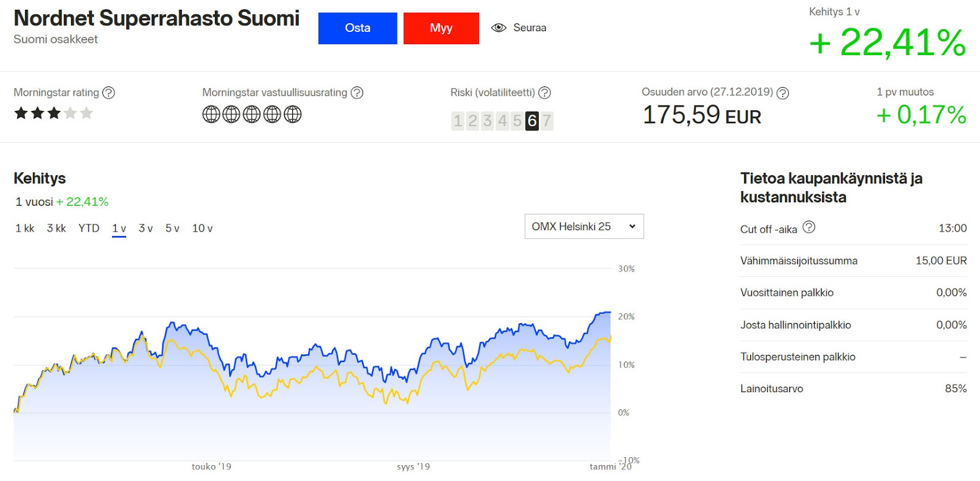Open the Cut off -aika help icon

click(809, 227)
